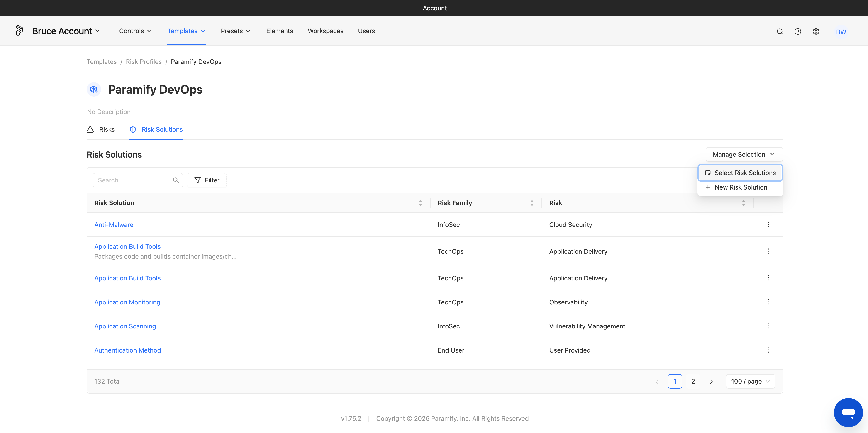Go to previous page arrow
Screen dimensions: 868x433
point(657,382)
